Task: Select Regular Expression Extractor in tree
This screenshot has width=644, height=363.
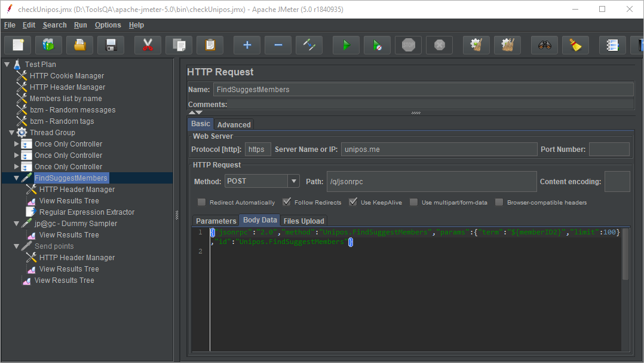Action: 87,212
